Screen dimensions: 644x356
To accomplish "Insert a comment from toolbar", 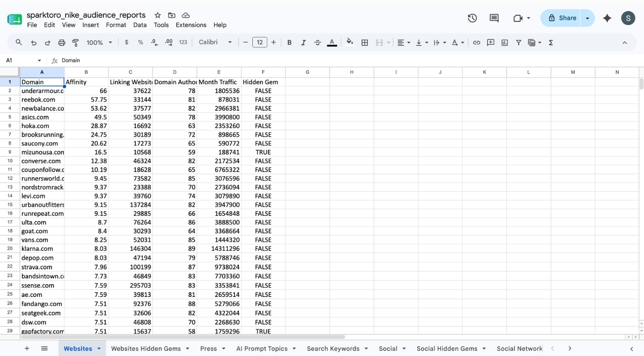I will pyautogui.click(x=491, y=43).
